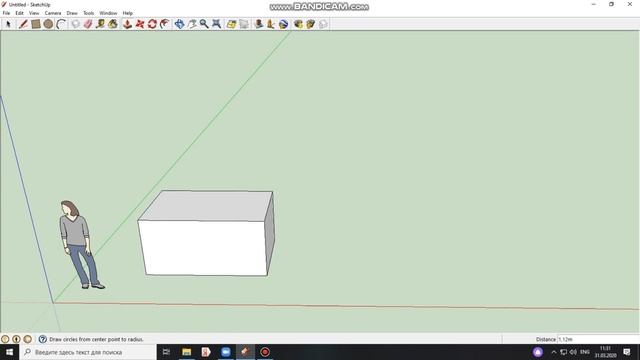The image size is (640, 360).
Task: Click the gray sheet icon in toolbar
Action: [x=244, y=24]
